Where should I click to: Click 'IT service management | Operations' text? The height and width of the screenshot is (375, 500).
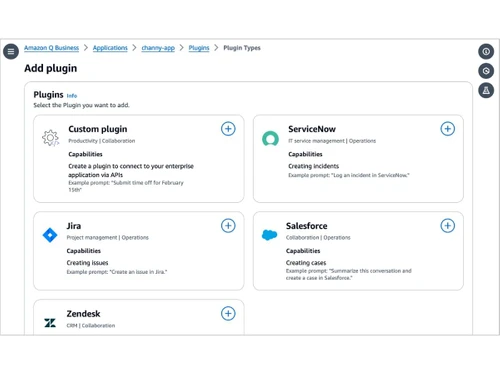tap(332, 141)
